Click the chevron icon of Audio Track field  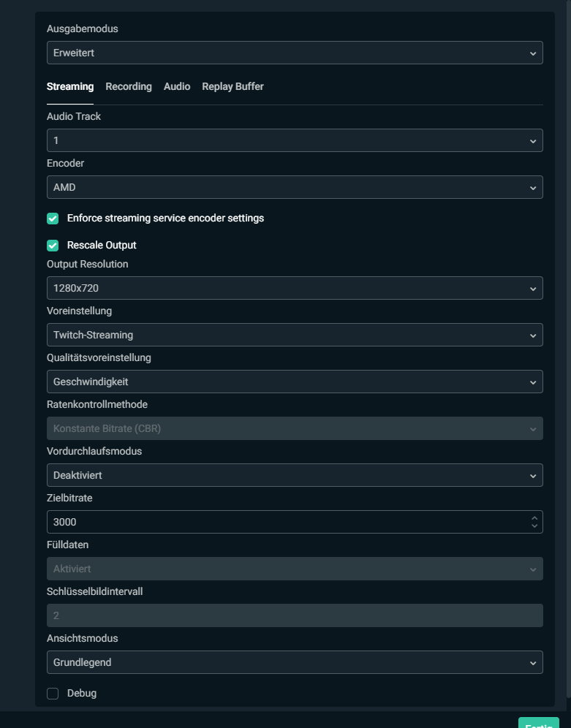tap(533, 141)
